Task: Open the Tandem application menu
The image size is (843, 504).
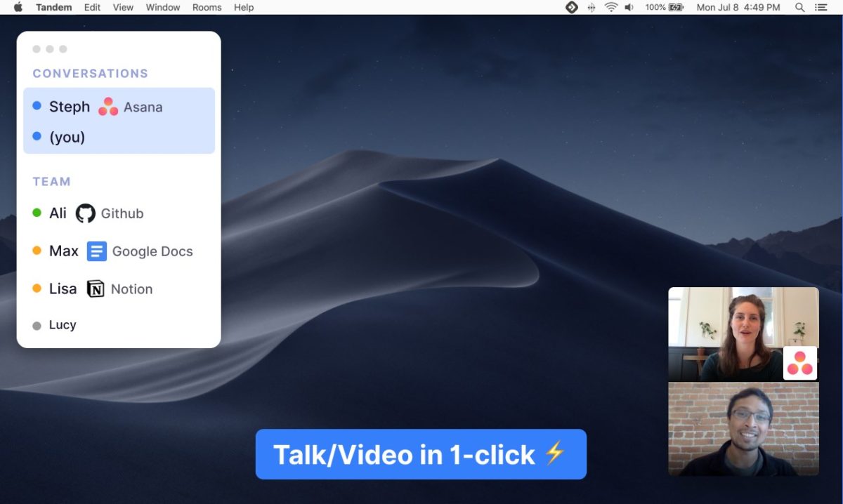Action: (x=53, y=7)
